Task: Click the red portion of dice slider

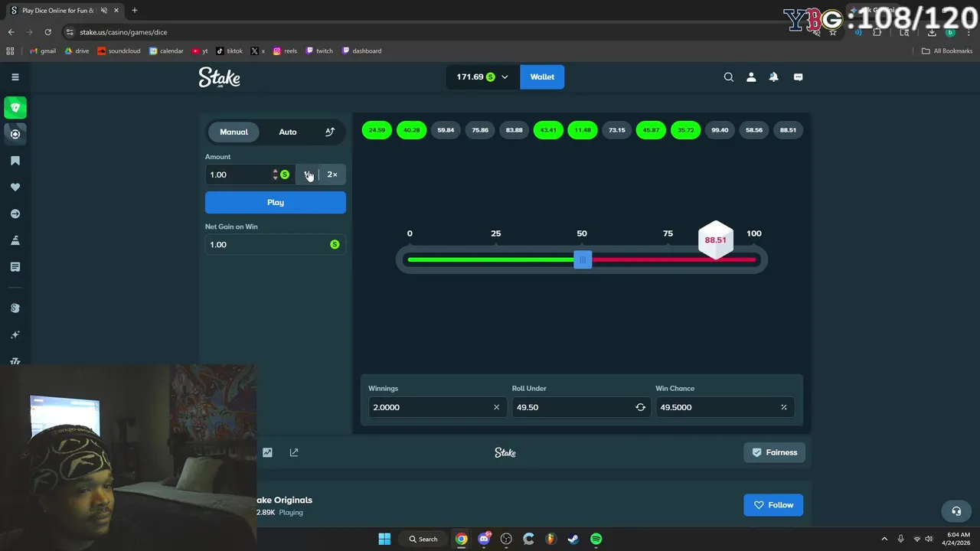Action: (x=674, y=260)
